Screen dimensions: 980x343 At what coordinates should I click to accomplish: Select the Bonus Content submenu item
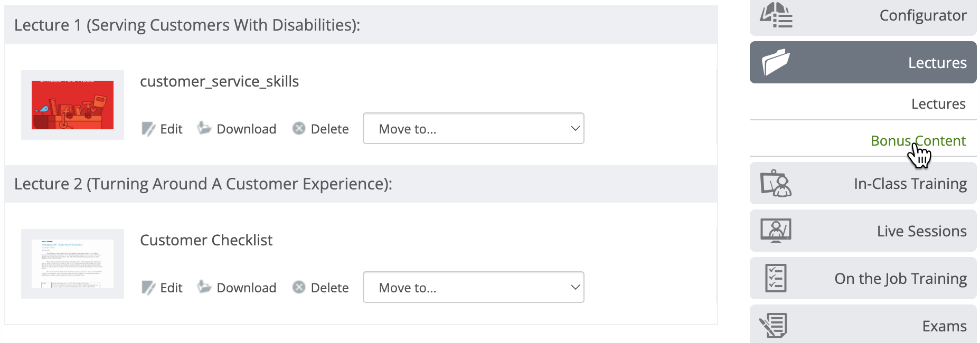[918, 141]
